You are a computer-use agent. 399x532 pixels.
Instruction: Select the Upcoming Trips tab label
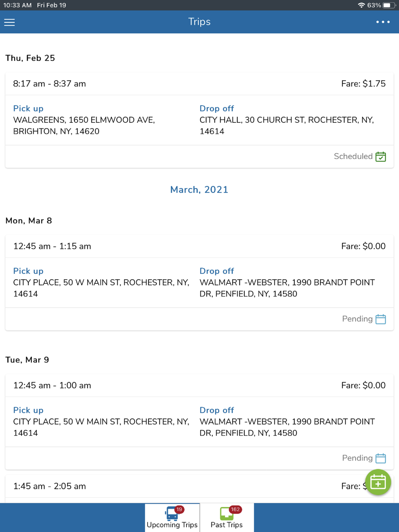click(x=172, y=525)
